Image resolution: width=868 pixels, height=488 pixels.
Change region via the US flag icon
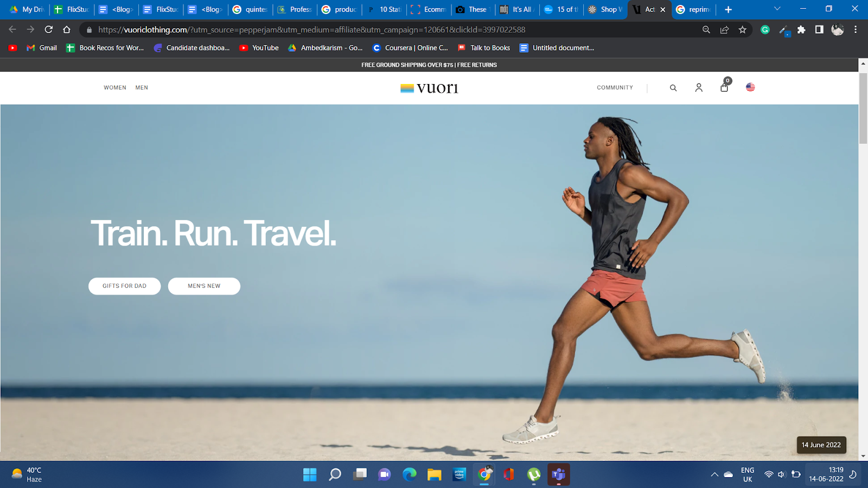pyautogui.click(x=750, y=87)
